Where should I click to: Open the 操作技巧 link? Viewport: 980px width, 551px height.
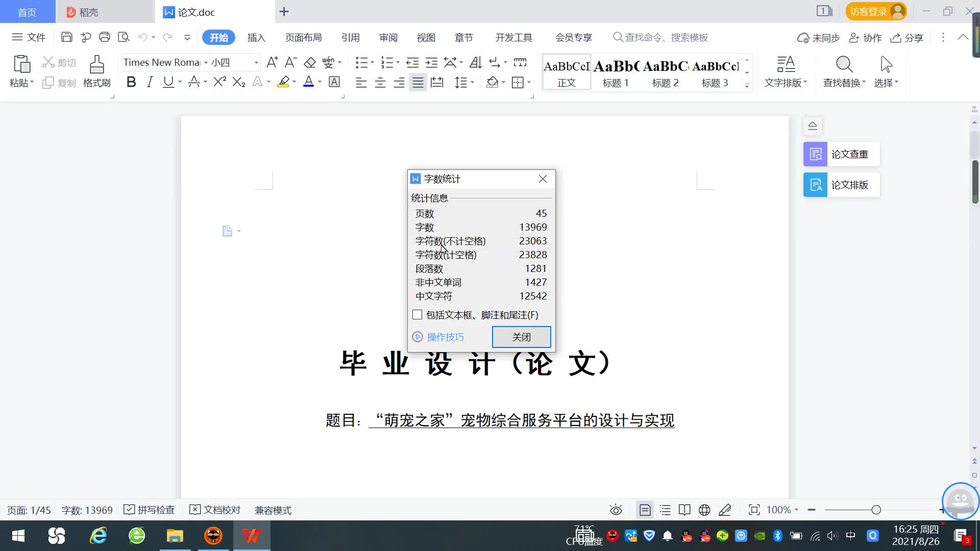[x=445, y=337]
